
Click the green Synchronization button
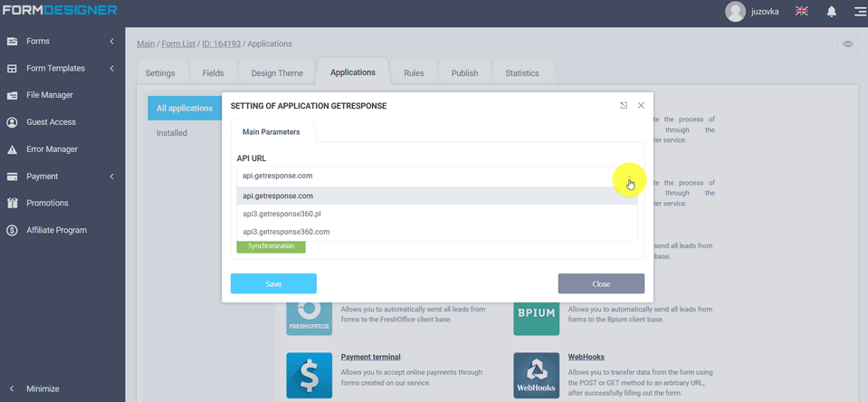tap(271, 246)
